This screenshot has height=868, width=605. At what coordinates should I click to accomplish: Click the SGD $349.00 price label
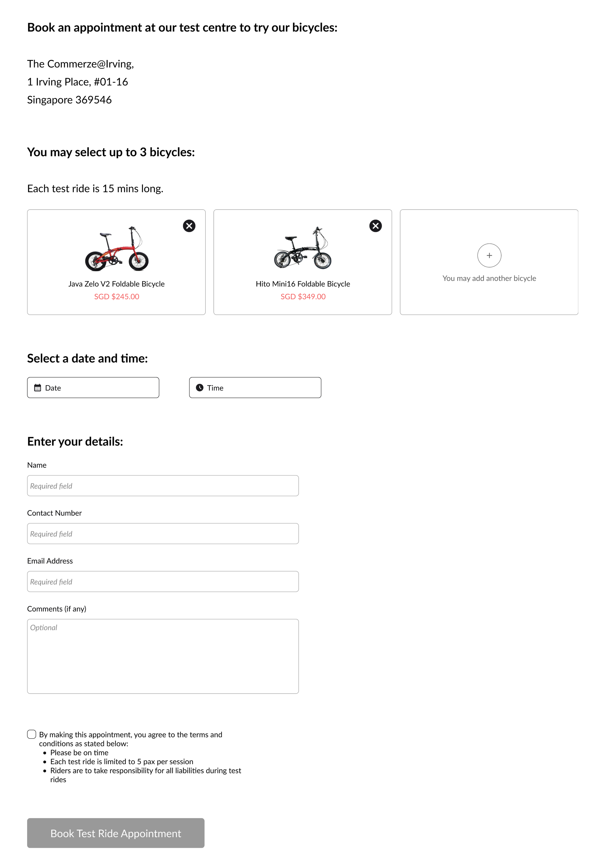pyautogui.click(x=303, y=296)
